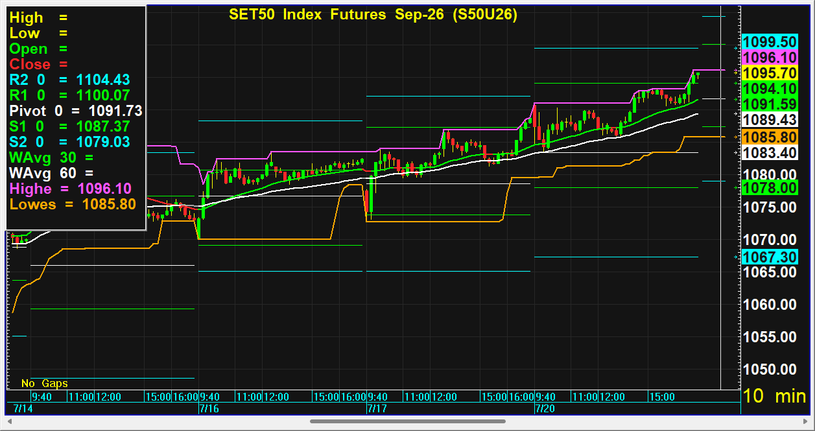Viewport: 815px width, 431px height.
Task: Click the Highe = 1096.10 legend row
Action: point(70,188)
